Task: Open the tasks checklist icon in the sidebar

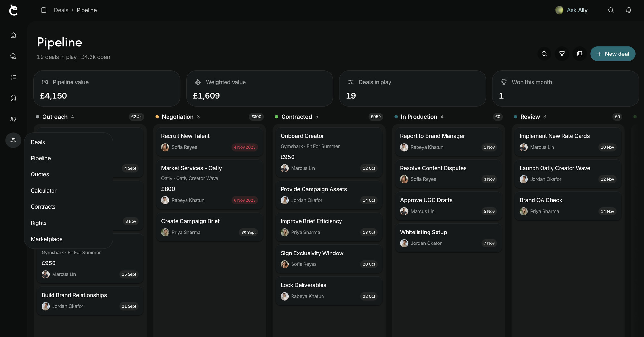Action: point(13,77)
